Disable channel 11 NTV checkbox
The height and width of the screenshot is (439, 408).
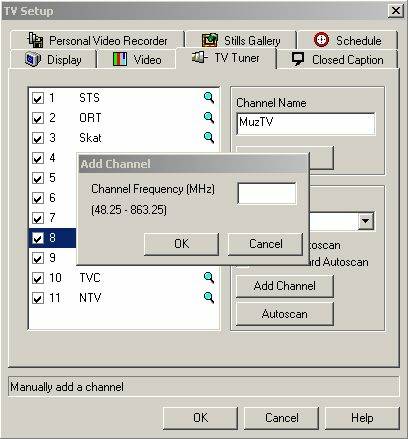coord(38,298)
